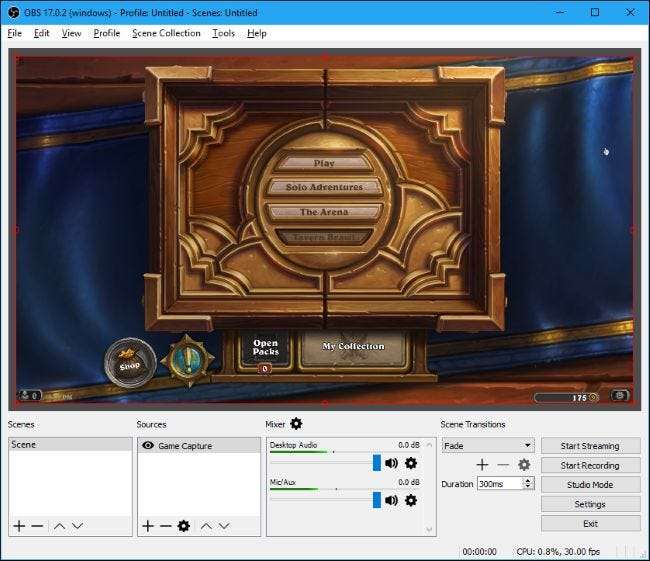Click Start Recording button
The height and width of the screenshot is (561, 650).
click(x=590, y=465)
